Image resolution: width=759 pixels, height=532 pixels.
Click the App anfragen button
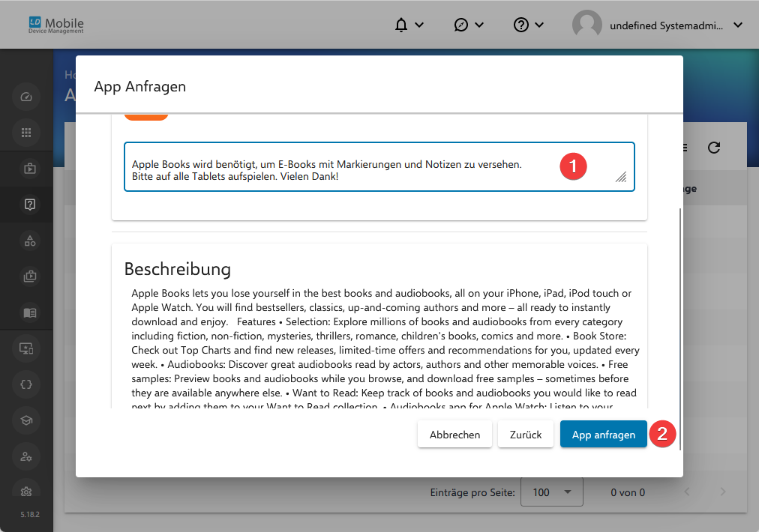(604, 435)
